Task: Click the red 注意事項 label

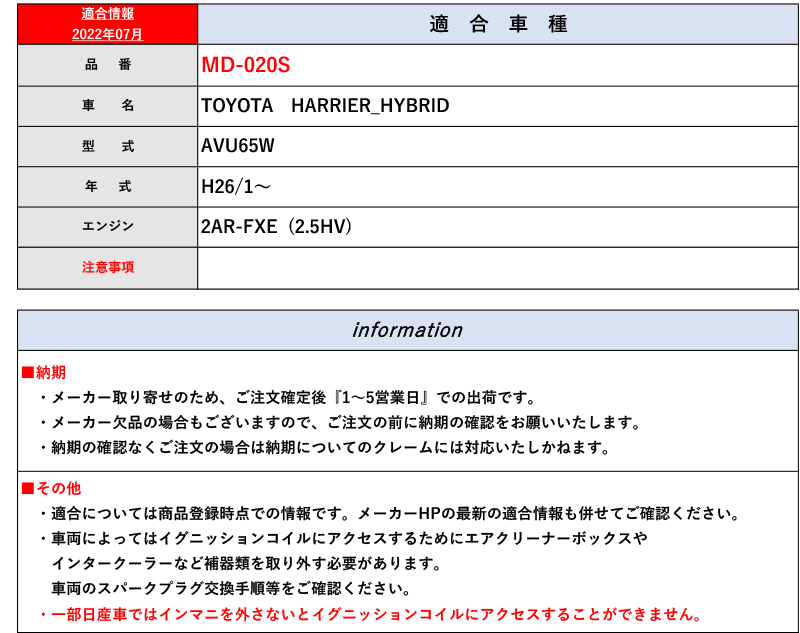Action: click(108, 268)
